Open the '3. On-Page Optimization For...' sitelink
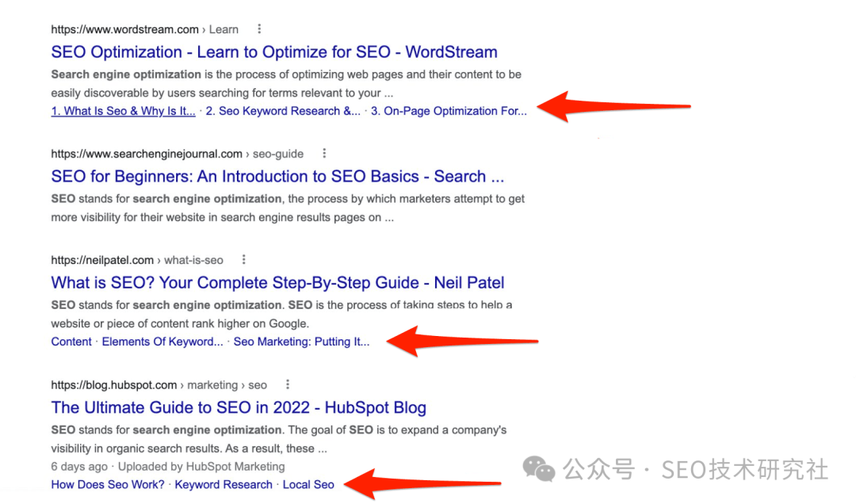Viewport: 856px width, 504px height. click(449, 111)
